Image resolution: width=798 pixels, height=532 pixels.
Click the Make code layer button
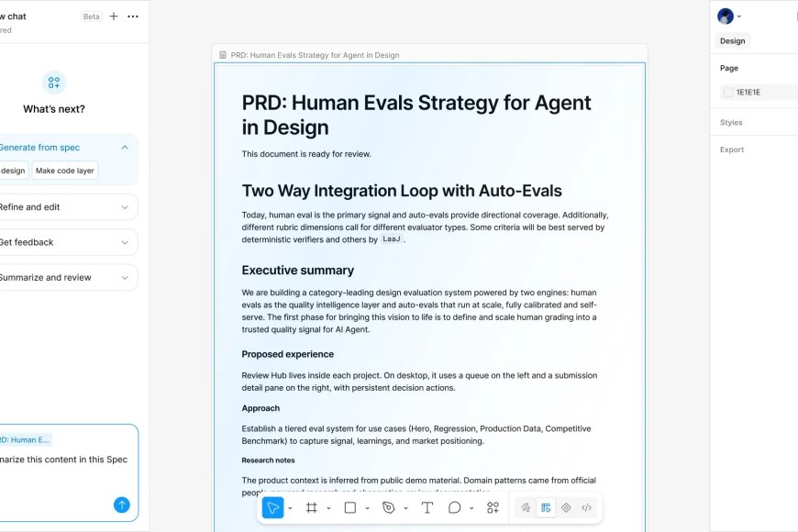tap(64, 171)
